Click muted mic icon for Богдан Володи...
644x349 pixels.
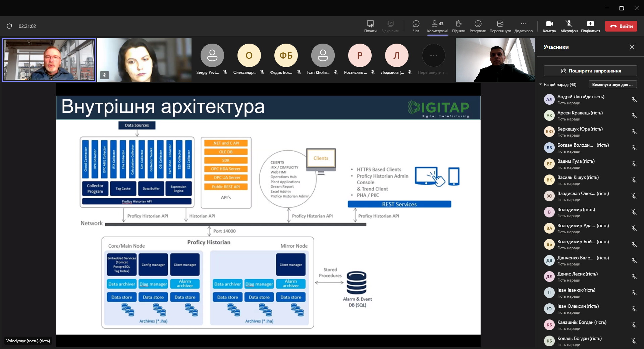tap(634, 148)
